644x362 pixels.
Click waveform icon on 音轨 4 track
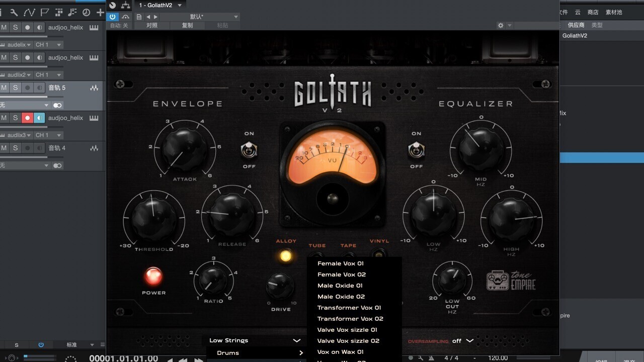(x=94, y=148)
